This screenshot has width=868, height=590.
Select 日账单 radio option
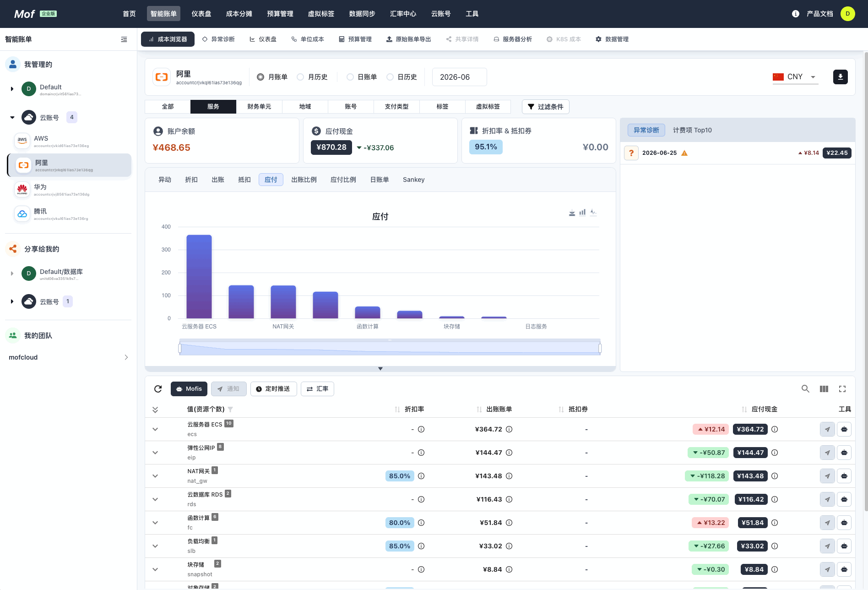(x=350, y=77)
